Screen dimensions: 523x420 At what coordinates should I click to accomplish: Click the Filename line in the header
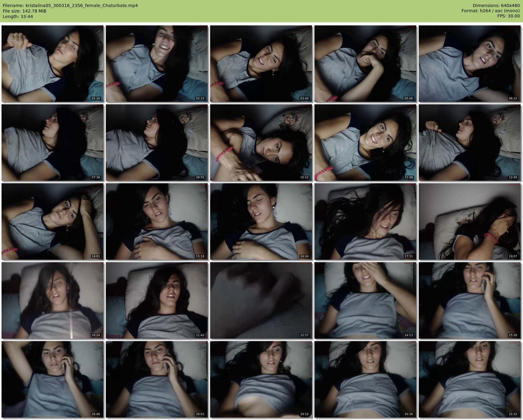click(x=70, y=6)
